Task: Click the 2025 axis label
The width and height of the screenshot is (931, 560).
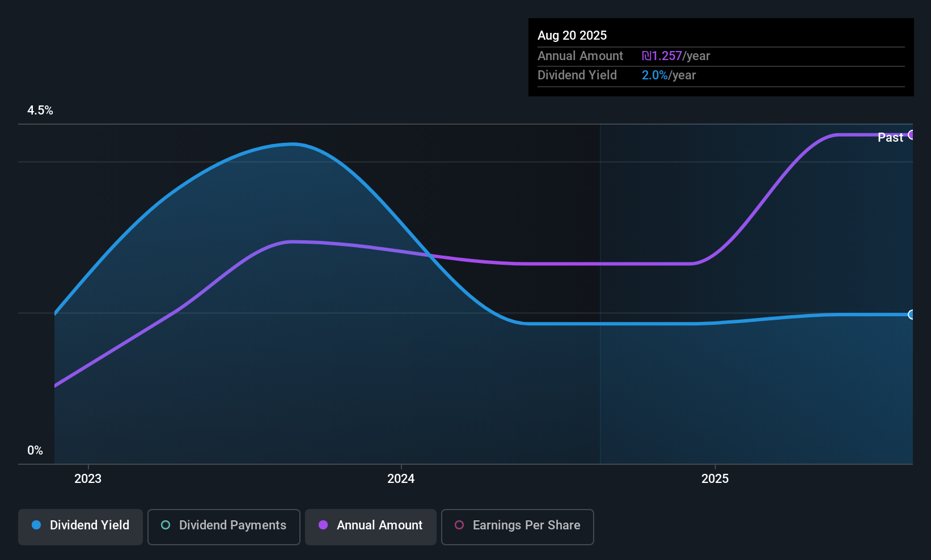Action: click(x=715, y=479)
